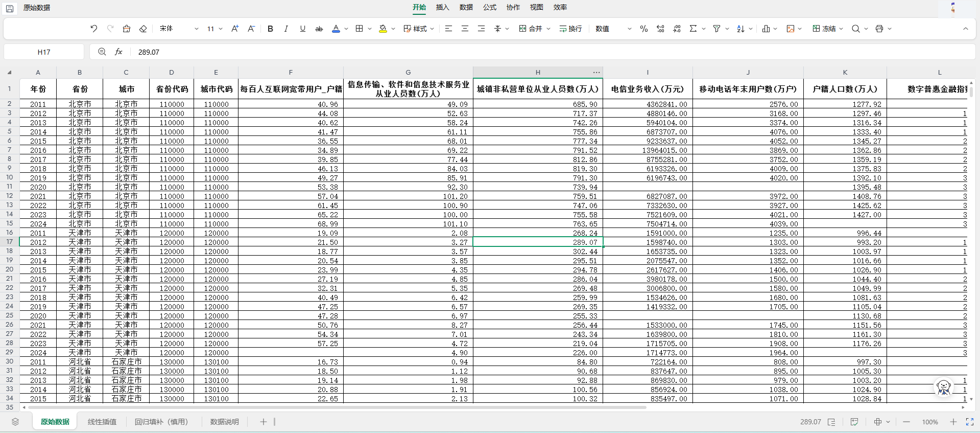Open font color A swatch
Screen dimensions: 980x433
[x=336, y=29]
